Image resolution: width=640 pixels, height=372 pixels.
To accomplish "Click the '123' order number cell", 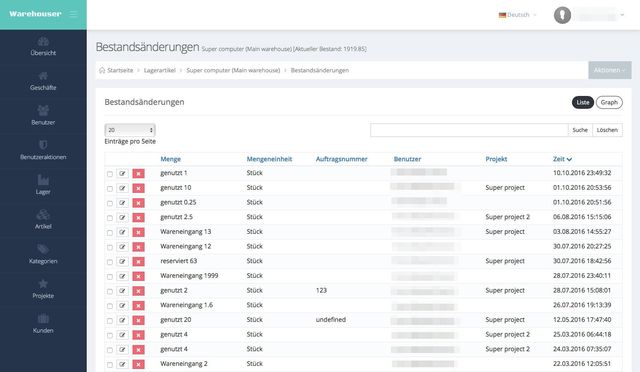I will (x=321, y=290).
